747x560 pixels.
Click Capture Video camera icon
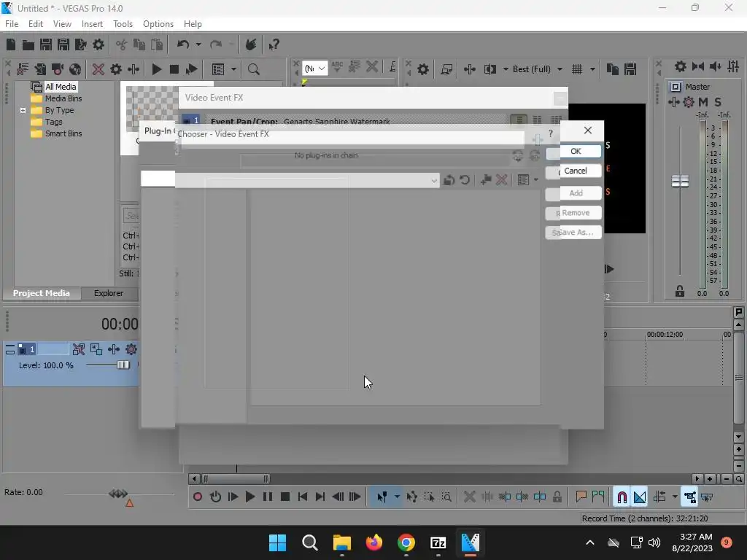tap(58, 69)
